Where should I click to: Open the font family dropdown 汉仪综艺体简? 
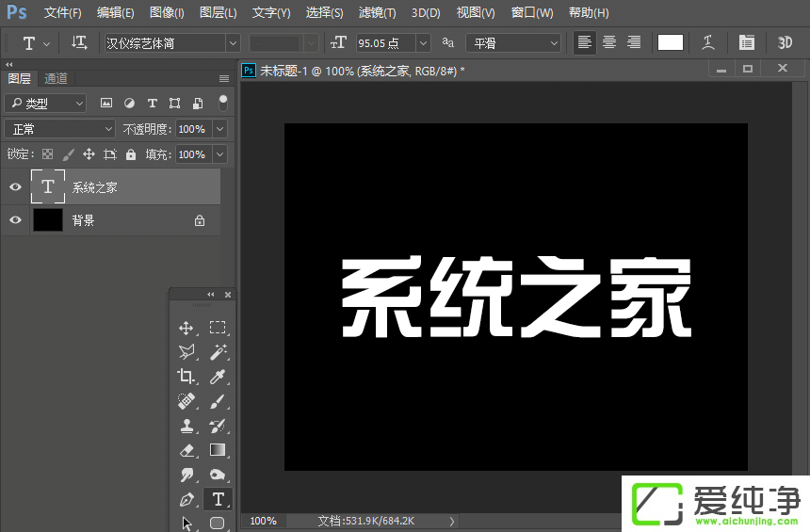(171, 42)
